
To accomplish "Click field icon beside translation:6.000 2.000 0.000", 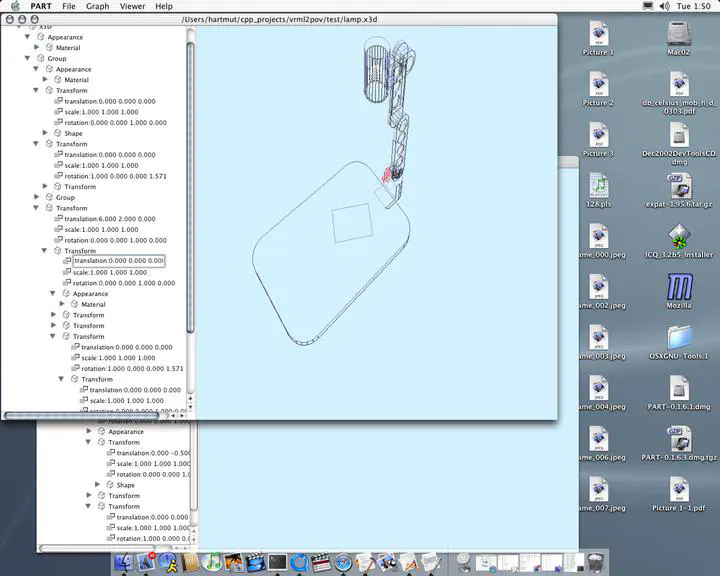I will [x=58, y=218].
